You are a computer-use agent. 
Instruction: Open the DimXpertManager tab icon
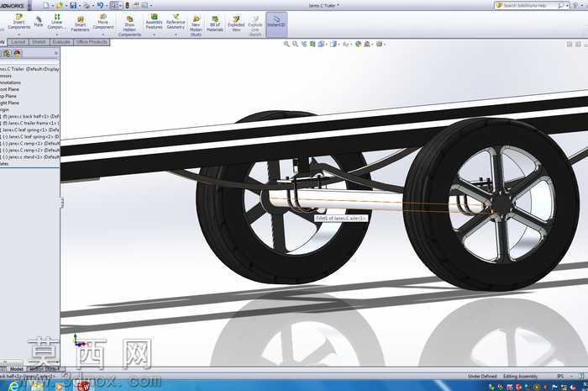click(7, 54)
